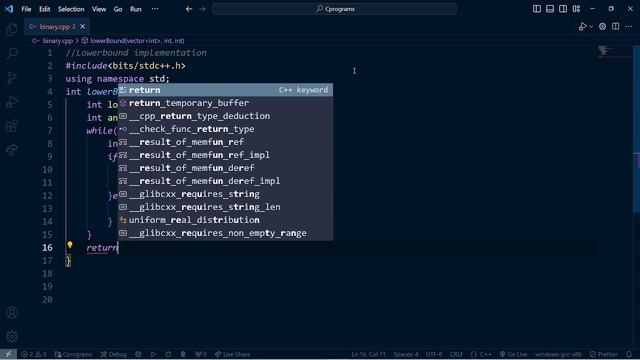The height and width of the screenshot is (360, 640).
Task: Click the VS Code logo icon
Action: pyautogui.click(x=9, y=9)
